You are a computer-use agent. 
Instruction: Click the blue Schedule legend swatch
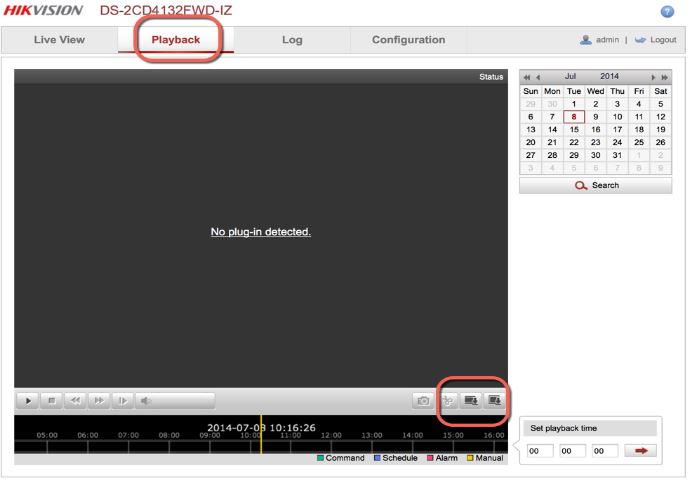pyautogui.click(x=377, y=458)
